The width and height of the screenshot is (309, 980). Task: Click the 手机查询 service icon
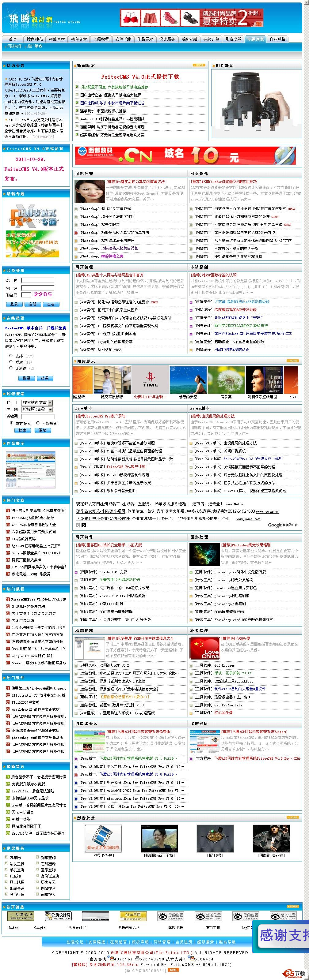[x=6, y=870]
